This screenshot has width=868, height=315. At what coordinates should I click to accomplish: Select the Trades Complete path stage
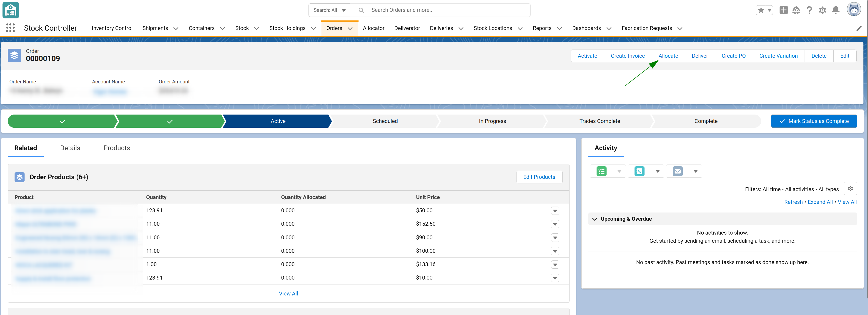tap(600, 121)
